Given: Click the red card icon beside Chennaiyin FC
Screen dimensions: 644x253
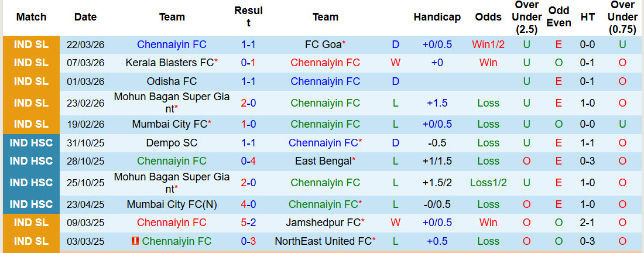Looking at the screenshot, I should [135, 241].
